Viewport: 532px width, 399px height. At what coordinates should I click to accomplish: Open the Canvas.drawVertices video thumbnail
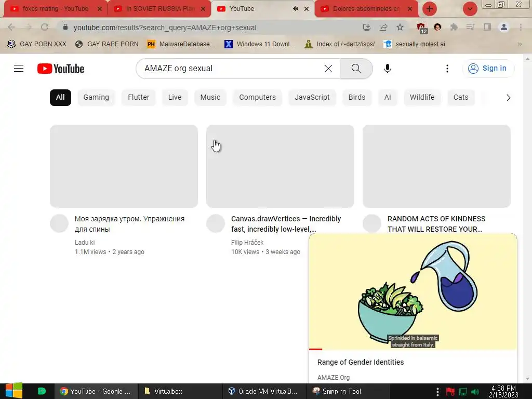tap(280, 166)
